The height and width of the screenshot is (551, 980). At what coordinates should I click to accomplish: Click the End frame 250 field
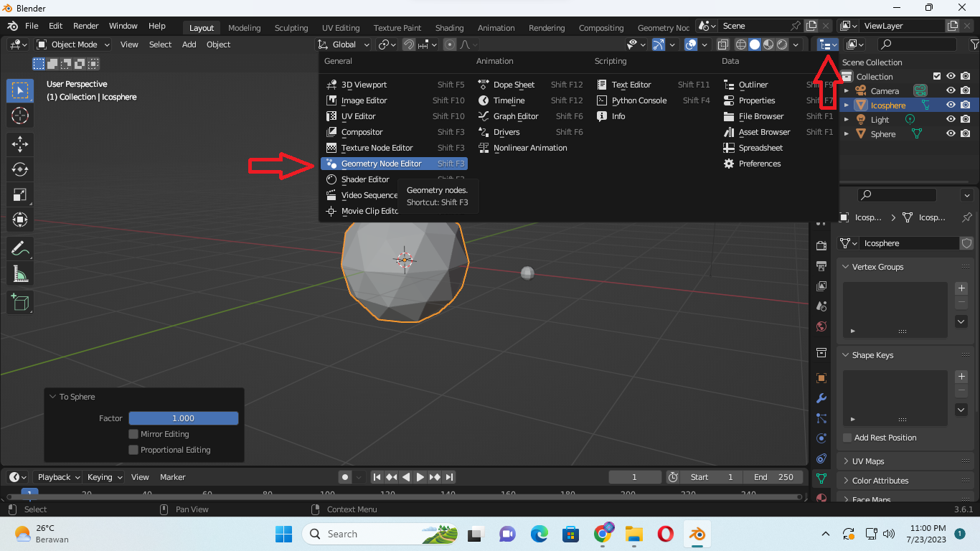pyautogui.click(x=773, y=477)
